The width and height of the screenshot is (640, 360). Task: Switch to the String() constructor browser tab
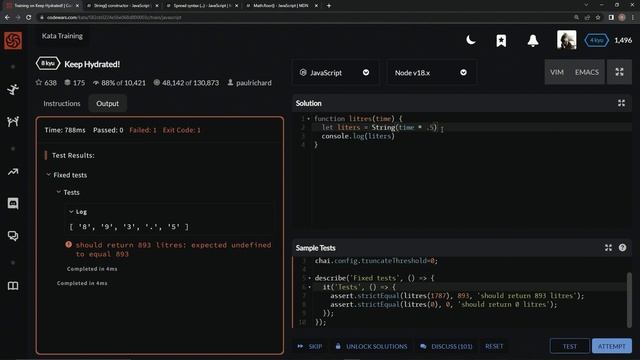(x=122, y=6)
